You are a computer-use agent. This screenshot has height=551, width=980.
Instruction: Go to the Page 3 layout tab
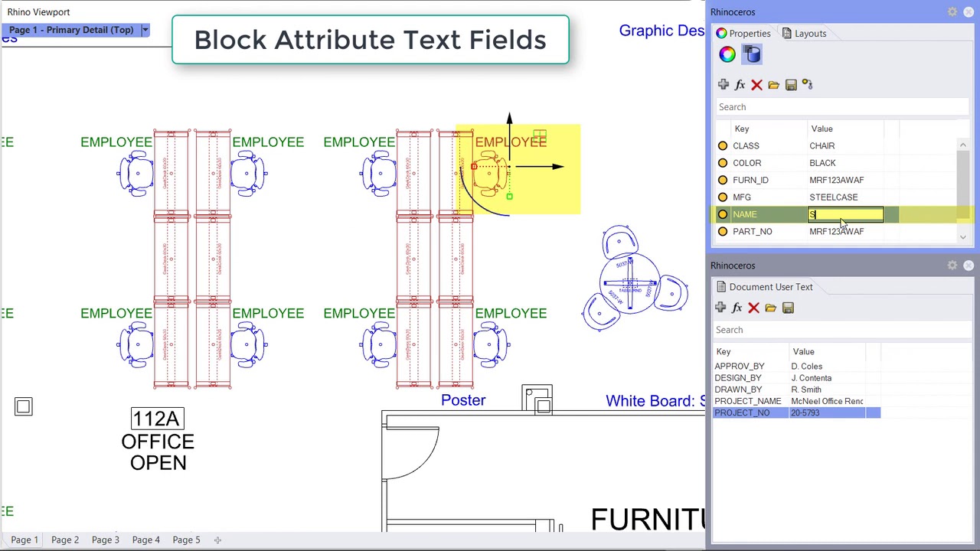106,540
